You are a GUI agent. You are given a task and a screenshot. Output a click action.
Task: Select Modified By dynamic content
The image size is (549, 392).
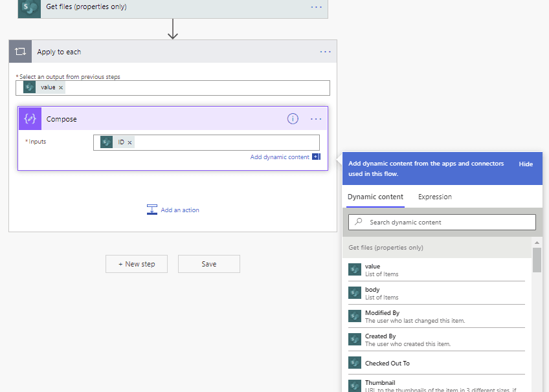[436, 316]
